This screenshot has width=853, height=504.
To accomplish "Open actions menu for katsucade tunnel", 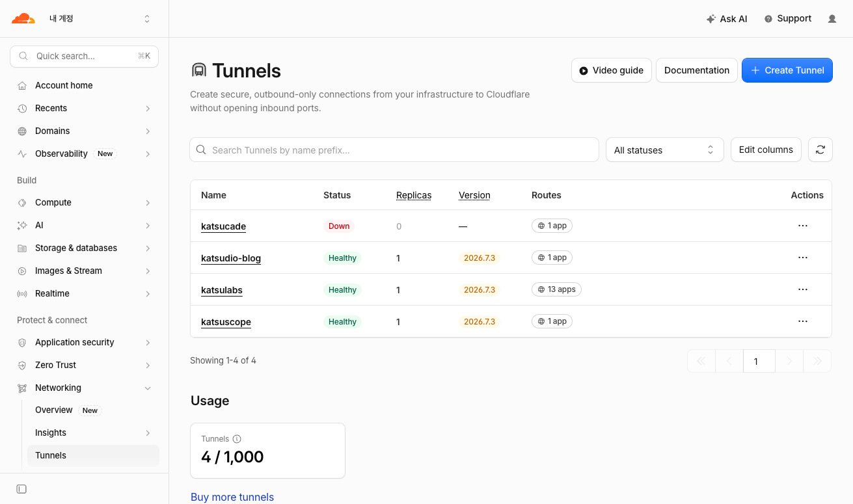I will (x=803, y=226).
